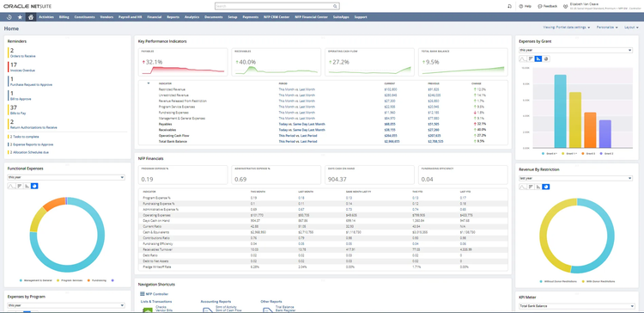Open the Personalize dropdown
Viewport: 644px width, 313px height.
[x=607, y=28]
